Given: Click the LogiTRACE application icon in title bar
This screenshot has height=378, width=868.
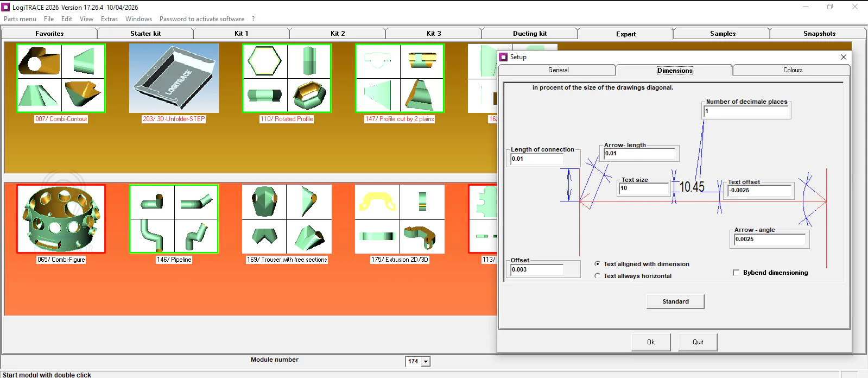Looking at the screenshot, I should [6, 7].
